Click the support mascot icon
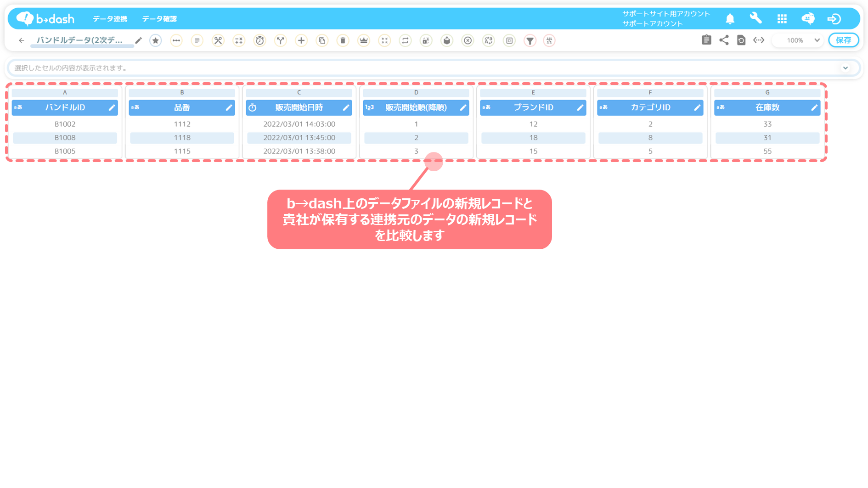Viewport: 868px width, 488px height. [808, 18]
